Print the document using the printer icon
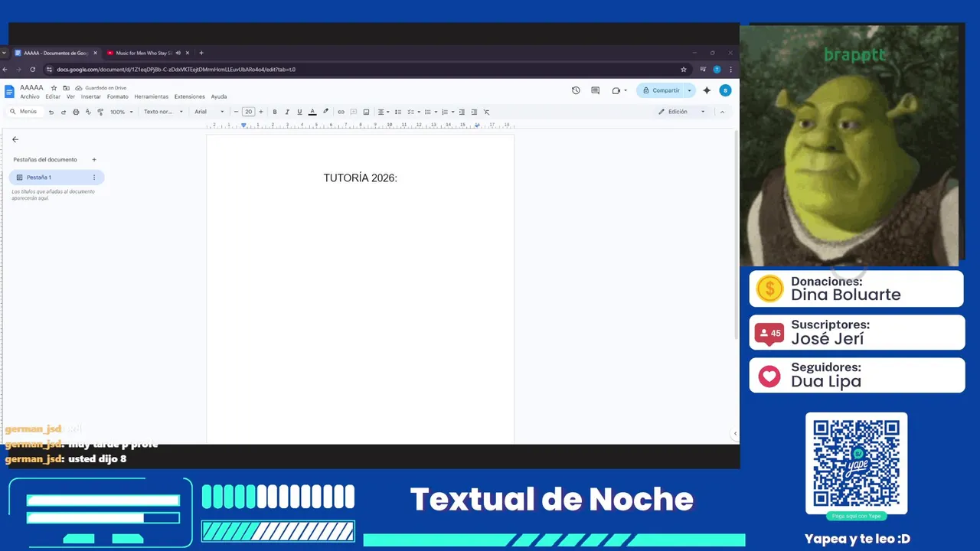 click(76, 112)
